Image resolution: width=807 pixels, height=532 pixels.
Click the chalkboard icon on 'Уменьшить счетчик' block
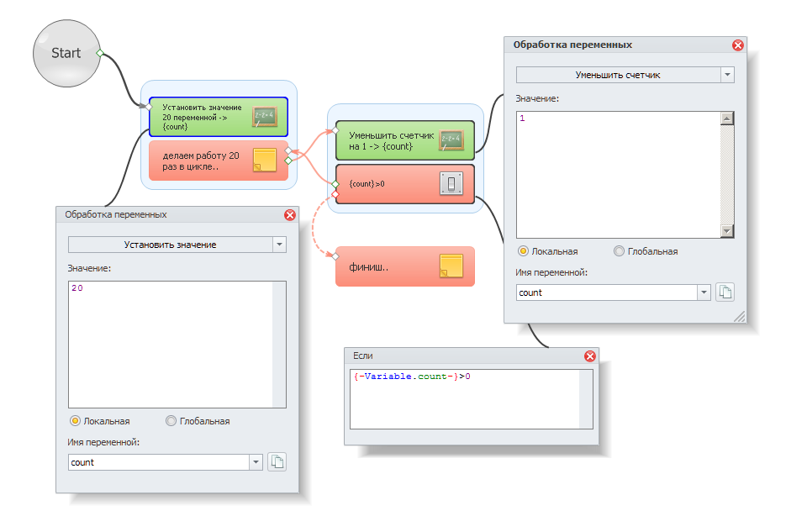(451, 140)
